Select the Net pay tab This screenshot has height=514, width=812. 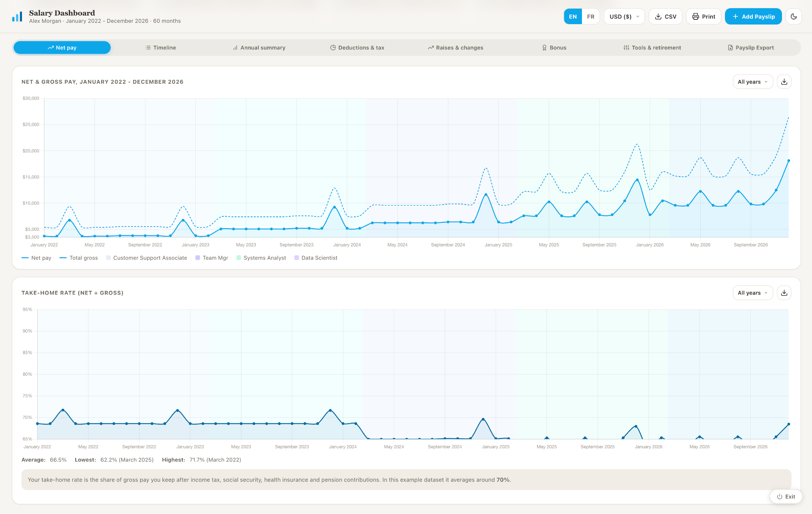coord(62,47)
